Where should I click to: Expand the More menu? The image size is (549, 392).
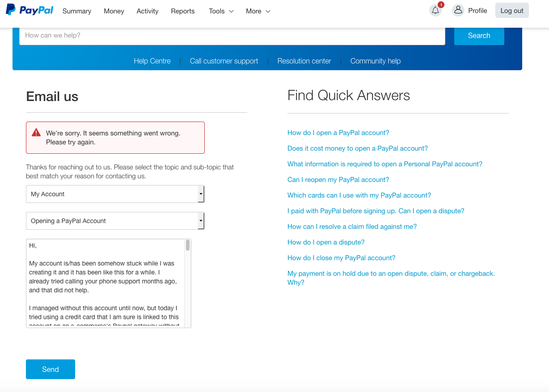tap(258, 11)
